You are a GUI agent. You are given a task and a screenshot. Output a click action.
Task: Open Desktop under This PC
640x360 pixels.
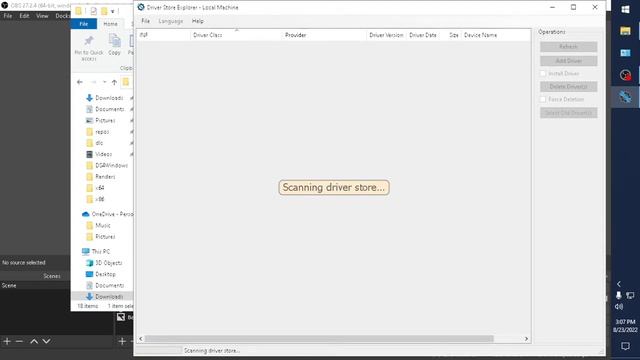105,274
